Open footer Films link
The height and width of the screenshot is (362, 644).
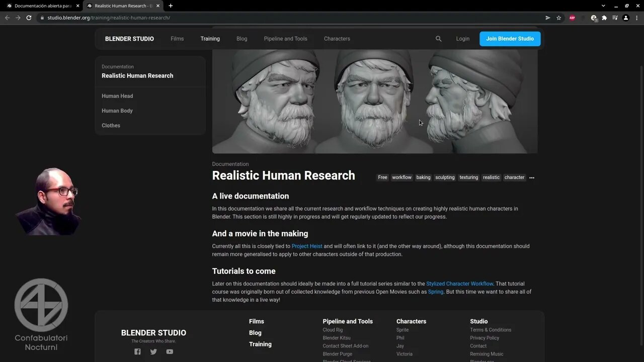(x=256, y=321)
